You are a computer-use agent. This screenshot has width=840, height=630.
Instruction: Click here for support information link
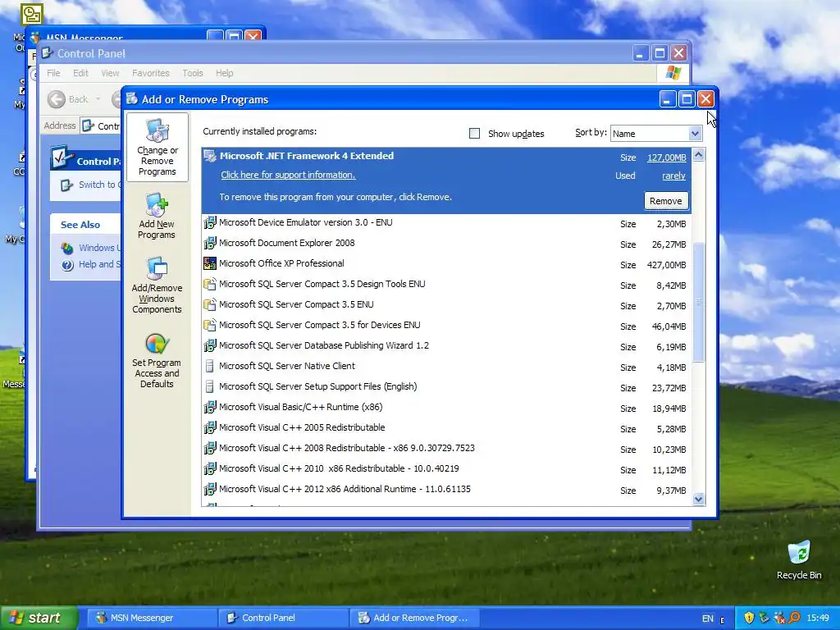point(288,175)
